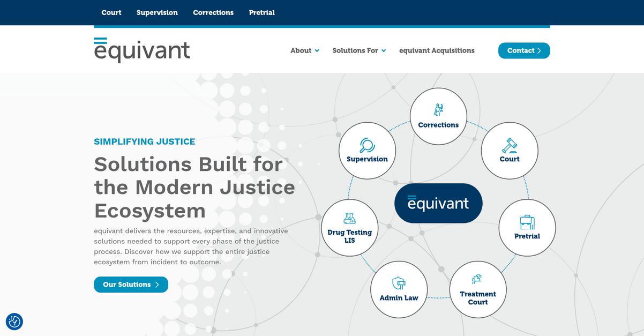Screen dimensions: 644x336
Task: Click the Treatment Court label
Action: coord(478,298)
